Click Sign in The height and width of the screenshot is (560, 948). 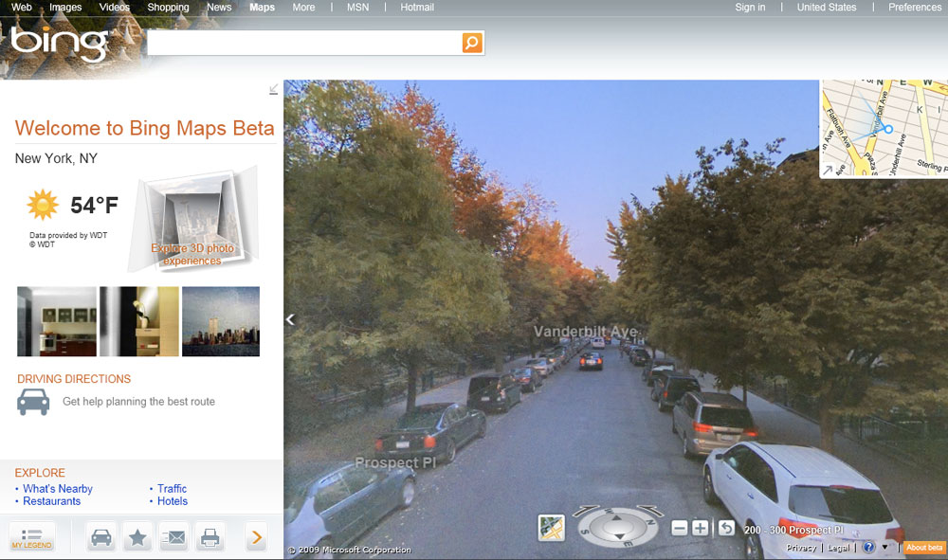click(x=750, y=8)
